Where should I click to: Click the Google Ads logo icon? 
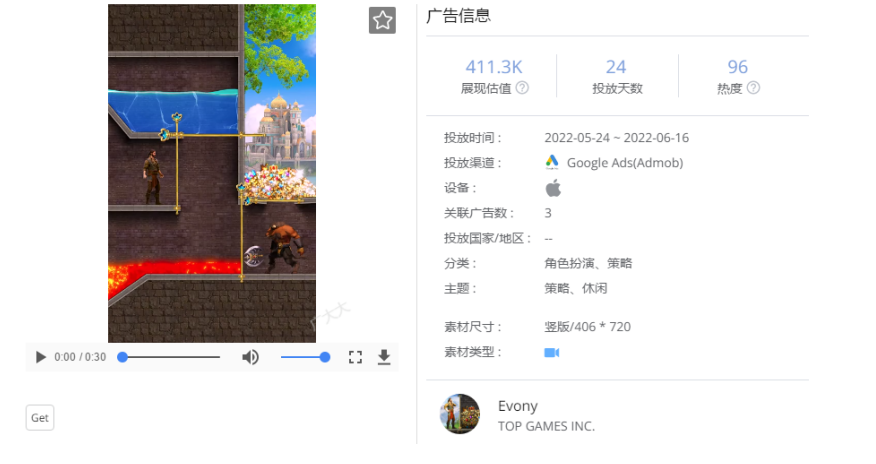point(552,162)
